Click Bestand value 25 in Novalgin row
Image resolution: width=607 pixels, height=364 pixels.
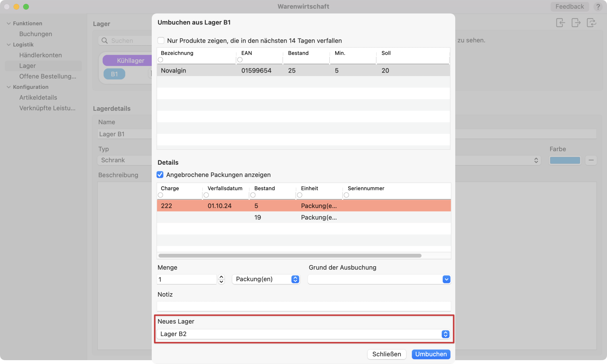pos(292,70)
